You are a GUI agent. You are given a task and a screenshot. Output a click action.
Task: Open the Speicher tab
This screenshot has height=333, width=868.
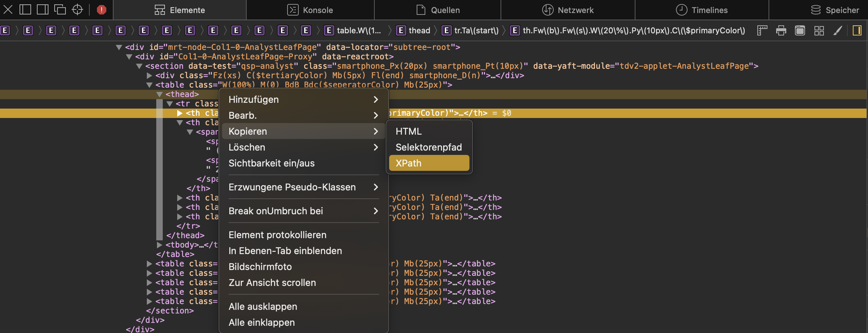[x=835, y=10]
